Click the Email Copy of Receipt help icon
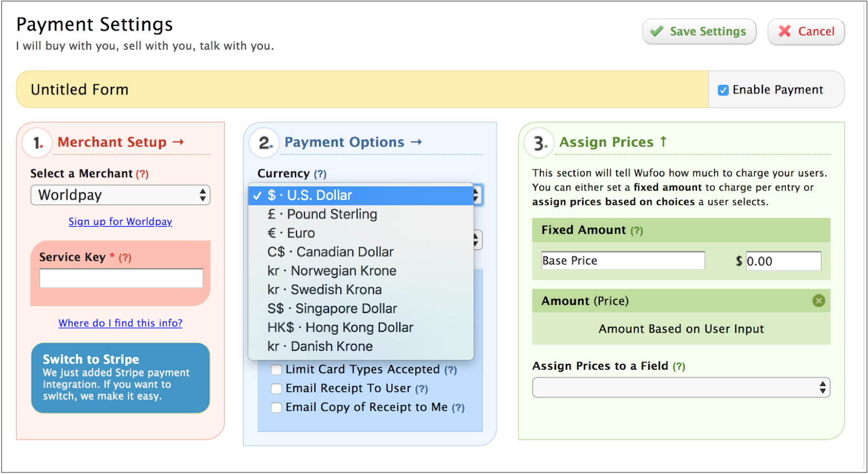This screenshot has height=474, width=868. coord(458,407)
